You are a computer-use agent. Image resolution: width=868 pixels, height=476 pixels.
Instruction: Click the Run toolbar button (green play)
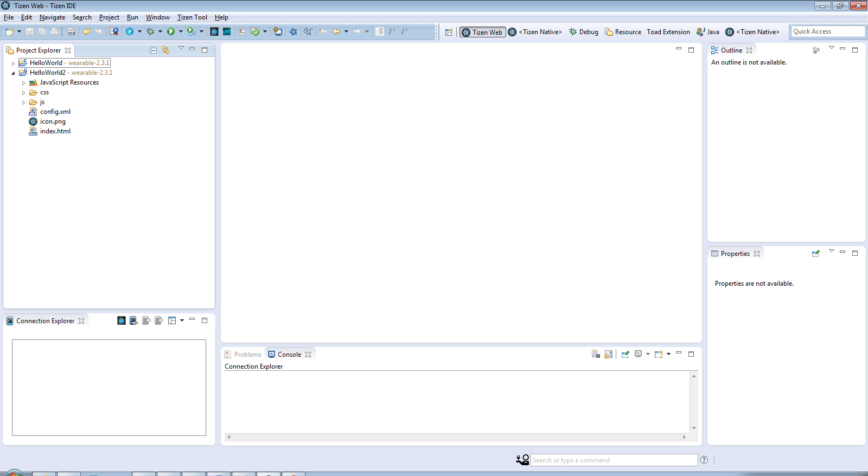click(171, 31)
